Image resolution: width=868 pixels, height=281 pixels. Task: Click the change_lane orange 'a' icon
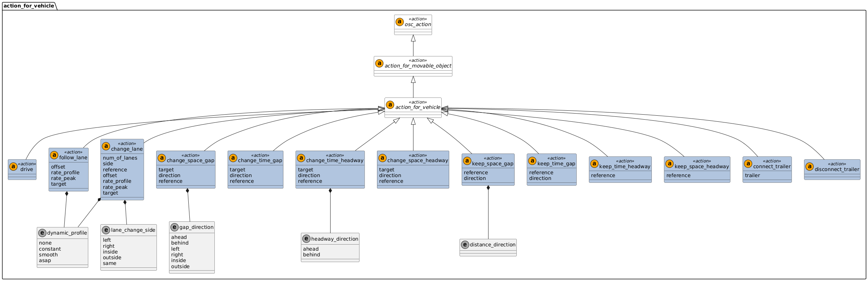106,146
